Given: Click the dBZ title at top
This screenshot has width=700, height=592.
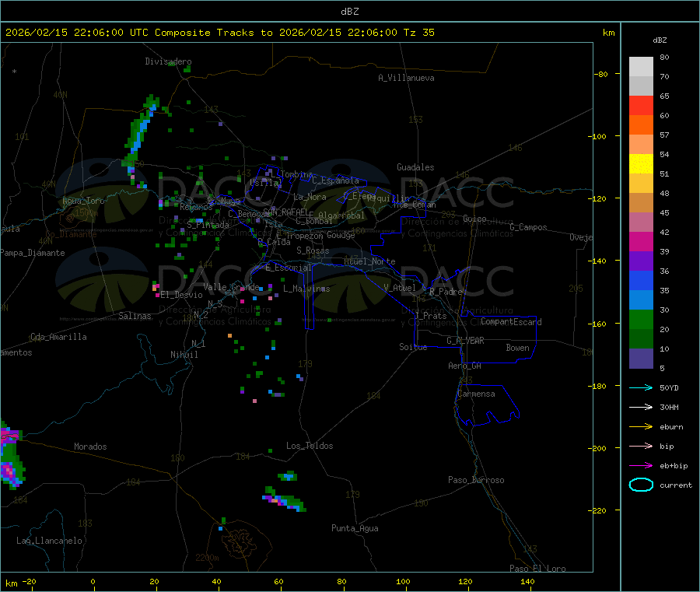Looking at the screenshot, I should point(349,11).
